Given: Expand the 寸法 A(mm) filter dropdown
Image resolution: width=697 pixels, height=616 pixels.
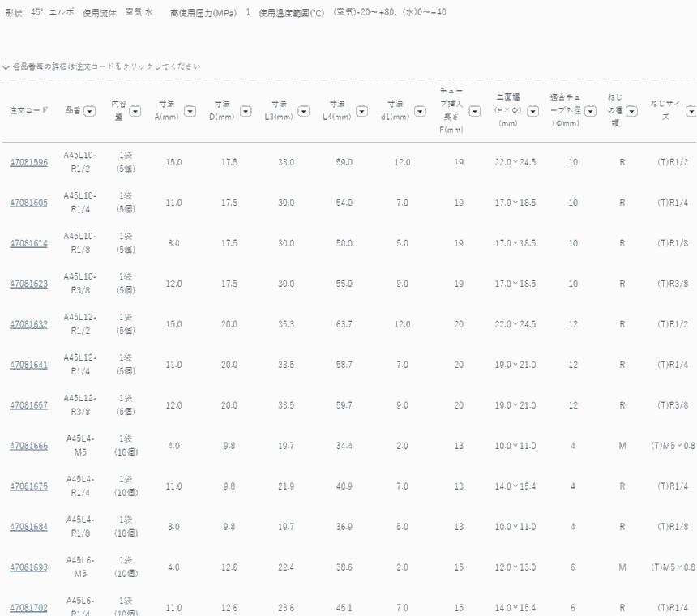Looking at the screenshot, I should pyautogui.click(x=190, y=110).
